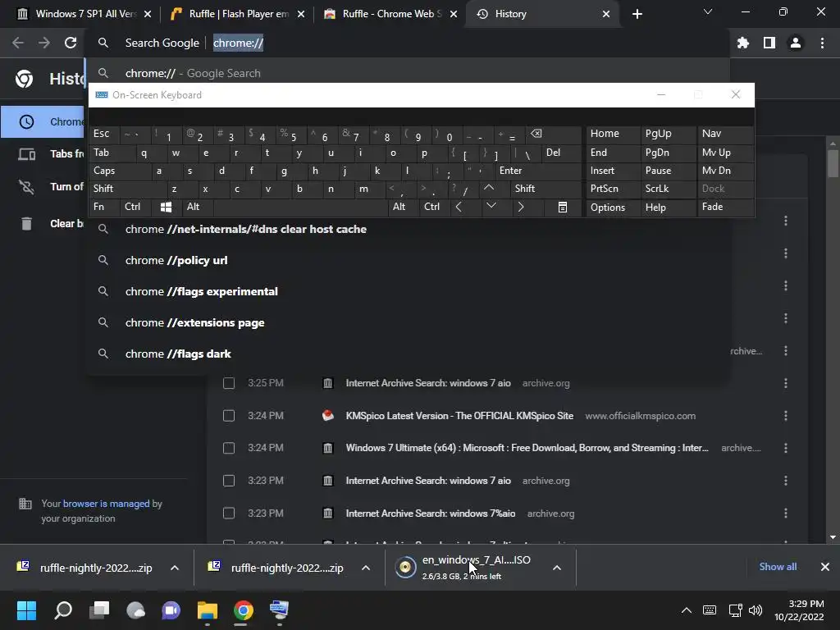
Task: Click the context menu key on On-Screen Keyboard
Action: (x=563, y=207)
